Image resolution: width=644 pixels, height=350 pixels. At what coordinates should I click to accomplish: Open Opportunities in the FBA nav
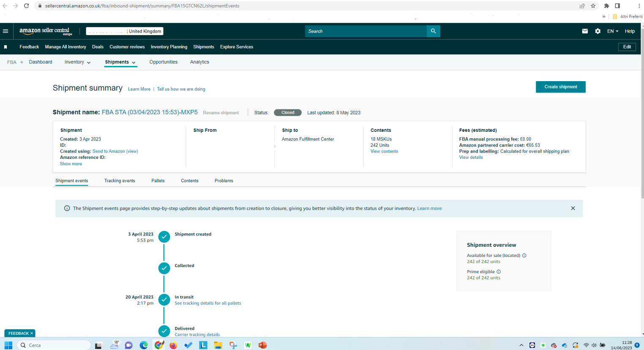click(x=164, y=62)
